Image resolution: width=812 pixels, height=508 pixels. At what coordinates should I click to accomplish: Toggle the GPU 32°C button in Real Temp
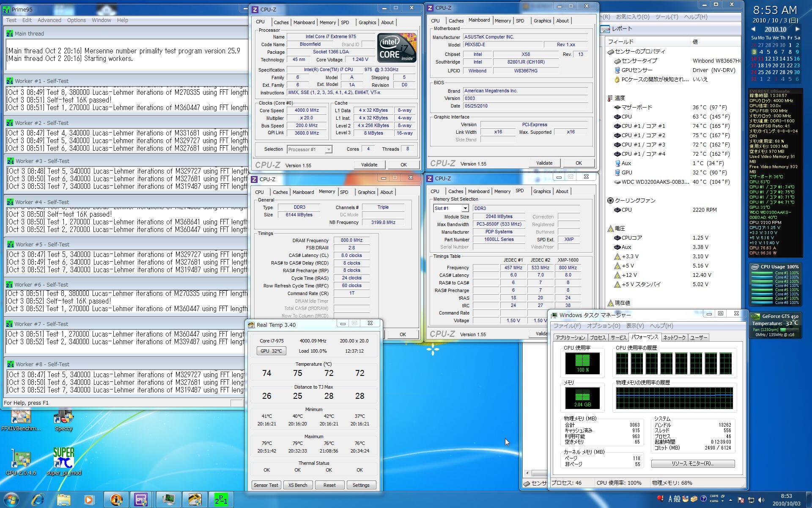(x=271, y=351)
